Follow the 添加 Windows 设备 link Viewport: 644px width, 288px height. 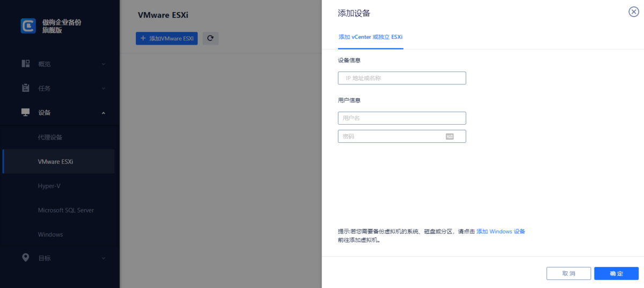click(501, 232)
